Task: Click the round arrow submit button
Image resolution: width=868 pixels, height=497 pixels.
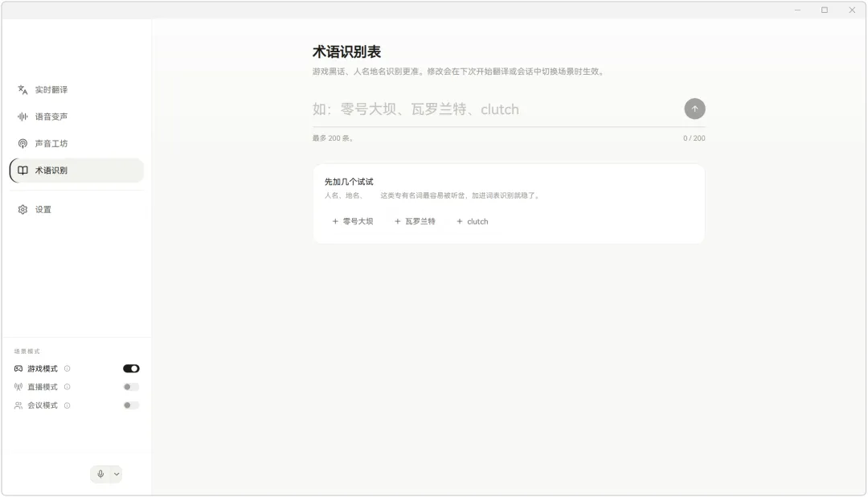Action: tap(694, 109)
